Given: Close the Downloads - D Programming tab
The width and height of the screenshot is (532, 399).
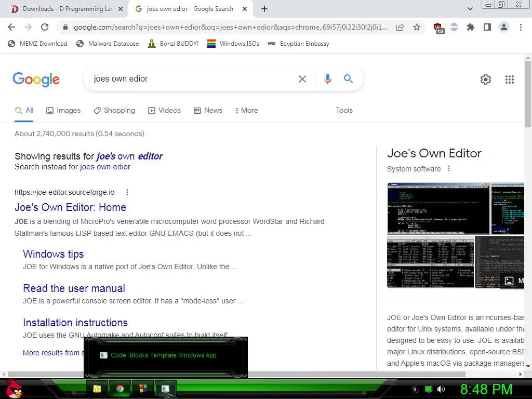Looking at the screenshot, I should tap(121, 9).
